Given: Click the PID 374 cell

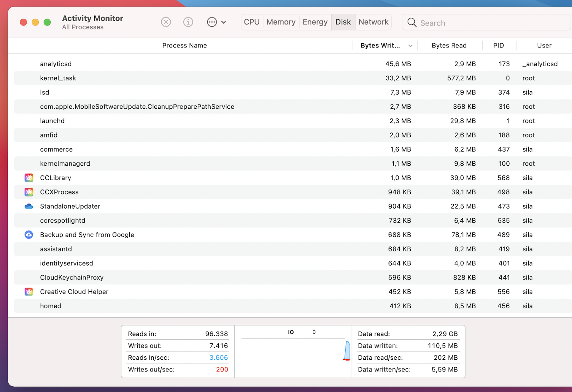Looking at the screenshot, I should [504, 92].
